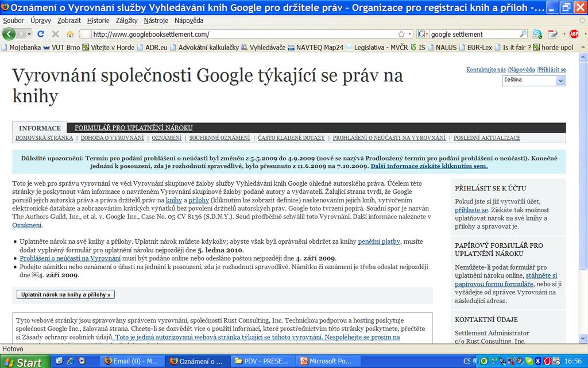Stop loading the page
The height and width of the screenshot is (368, 588).
point(56,34)
